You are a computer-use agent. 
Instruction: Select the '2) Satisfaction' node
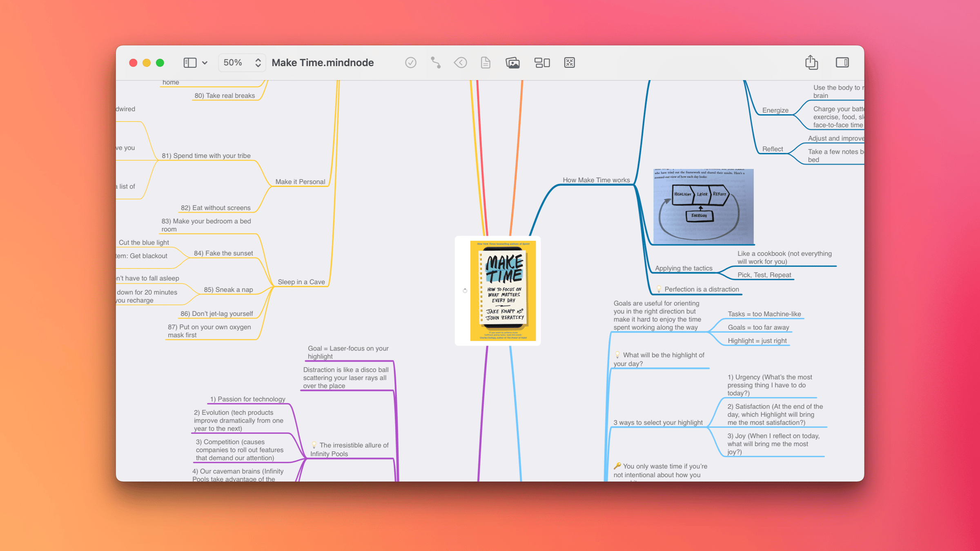point(775,414)
